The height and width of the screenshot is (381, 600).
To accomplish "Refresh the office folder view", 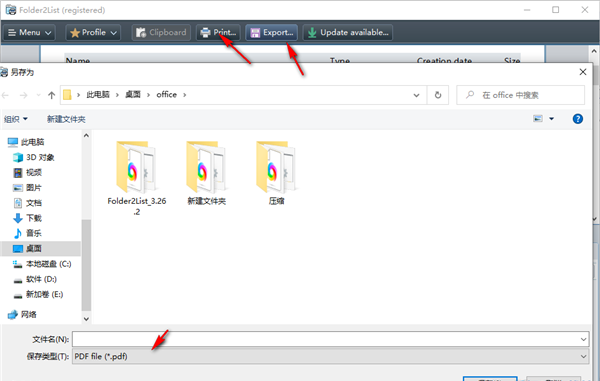I will click(x=438, y=95).
